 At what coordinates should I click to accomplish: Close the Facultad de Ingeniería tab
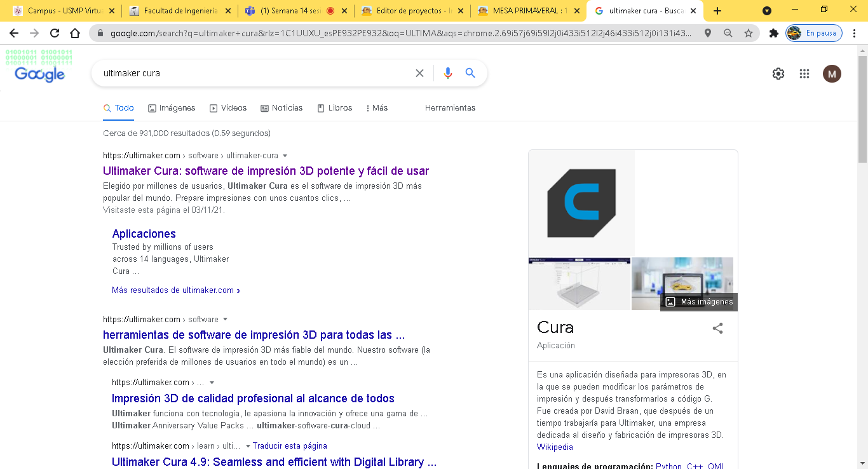pos(228,11)
